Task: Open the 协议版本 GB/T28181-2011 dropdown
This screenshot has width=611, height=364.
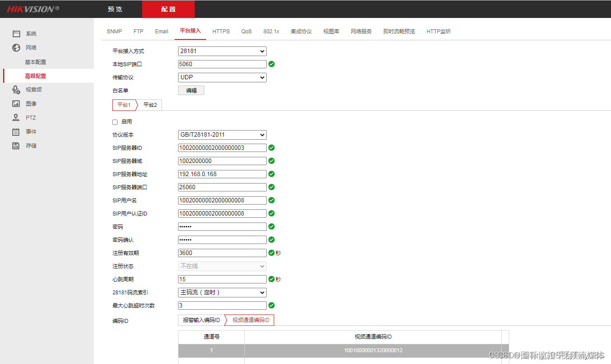Action: 222,135
